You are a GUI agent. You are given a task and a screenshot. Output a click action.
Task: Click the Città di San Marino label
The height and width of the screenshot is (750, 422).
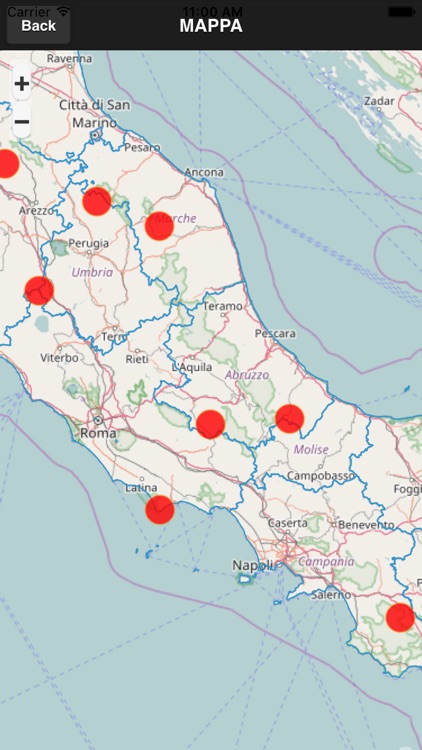point(94,113)
